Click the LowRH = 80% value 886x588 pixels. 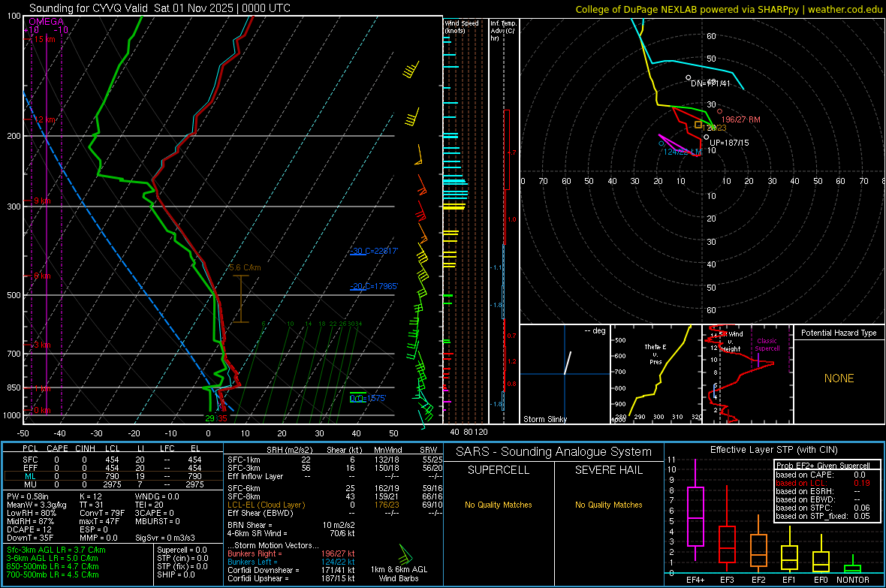pyautogui.click(x=31, y=514)
